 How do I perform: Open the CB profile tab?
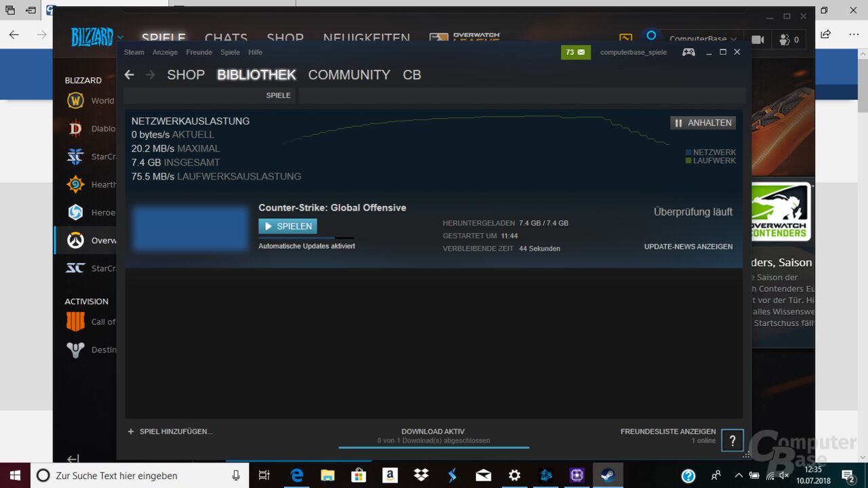click(x=412, y=75)
